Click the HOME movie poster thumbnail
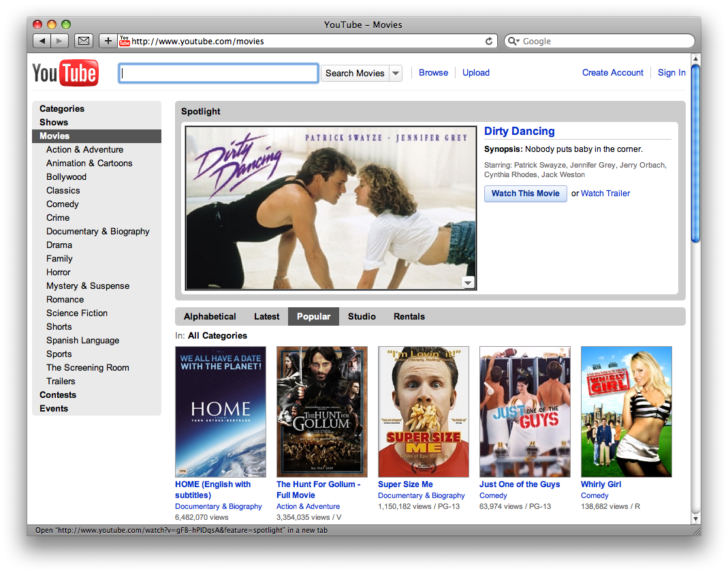Image resolution: width=728 pixels, height=573 pixels. [221, 412]
